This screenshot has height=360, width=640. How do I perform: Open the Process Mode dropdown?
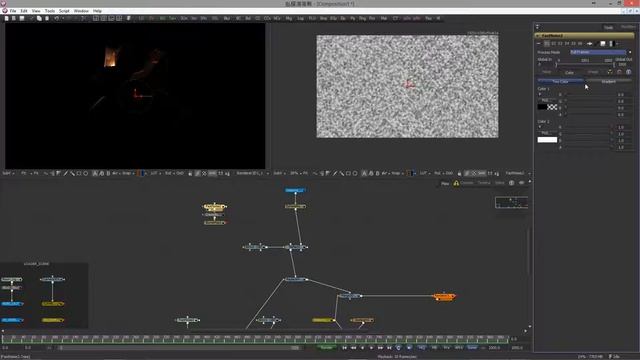598,52
